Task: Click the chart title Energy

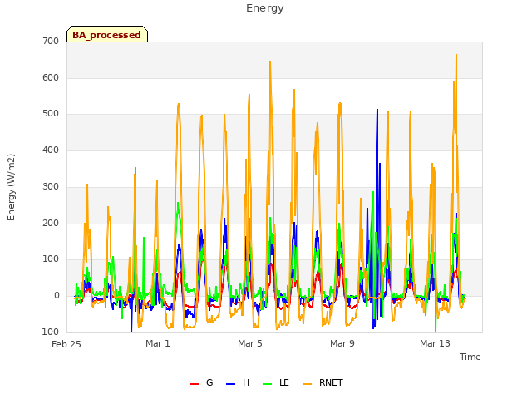Action: point(265,8)
